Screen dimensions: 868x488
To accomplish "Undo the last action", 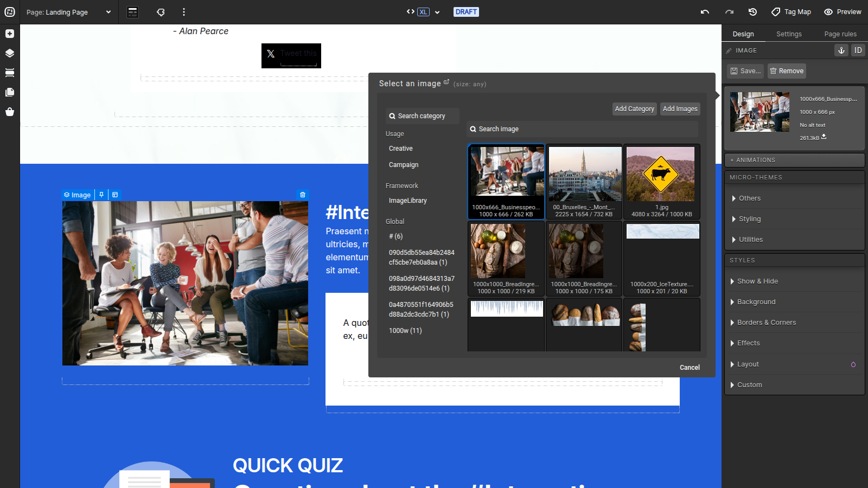I will [x=705, y=12].
